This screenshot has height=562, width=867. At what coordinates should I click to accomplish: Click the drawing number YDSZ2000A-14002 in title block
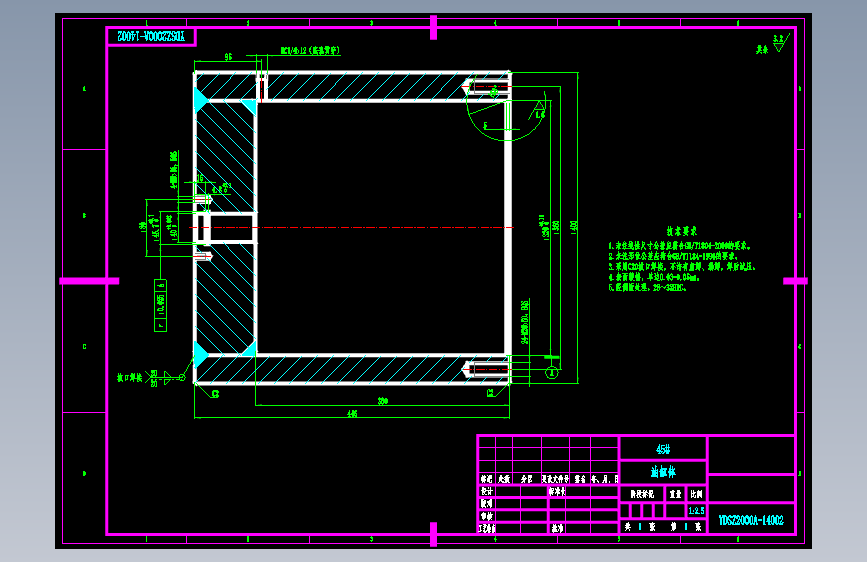[751, 520]
